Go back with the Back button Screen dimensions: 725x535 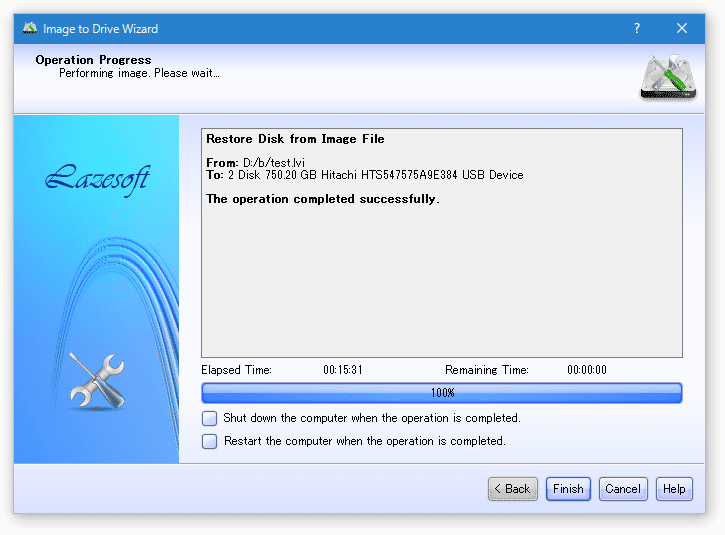pos(513,489)
